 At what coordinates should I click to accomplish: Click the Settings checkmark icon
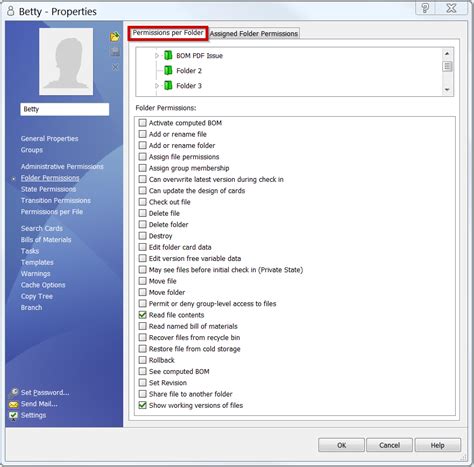pos(14,415)
